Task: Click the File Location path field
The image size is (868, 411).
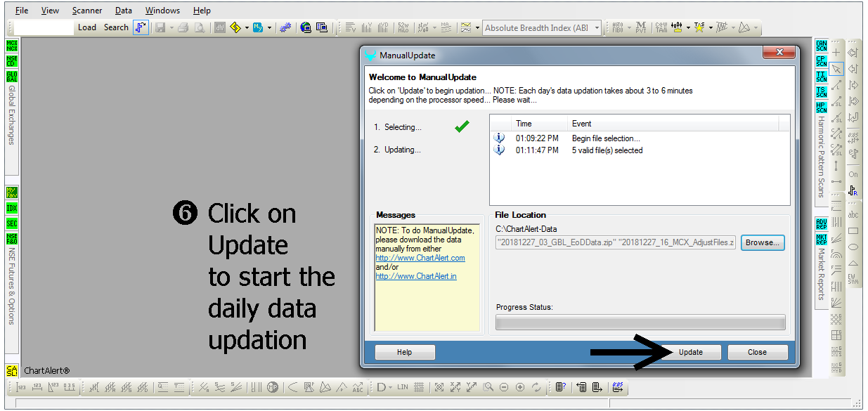Action: [615, 242]
